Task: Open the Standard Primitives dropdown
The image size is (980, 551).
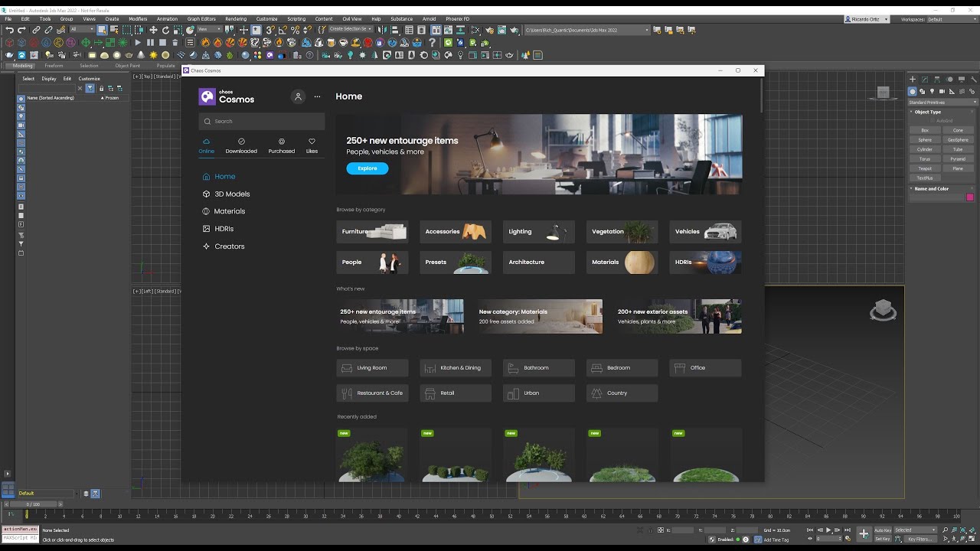Action: (x=942, y=102)
